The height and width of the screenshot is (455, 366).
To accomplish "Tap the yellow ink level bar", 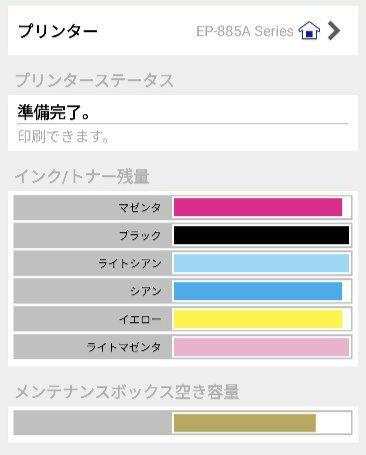I will 262,319.
